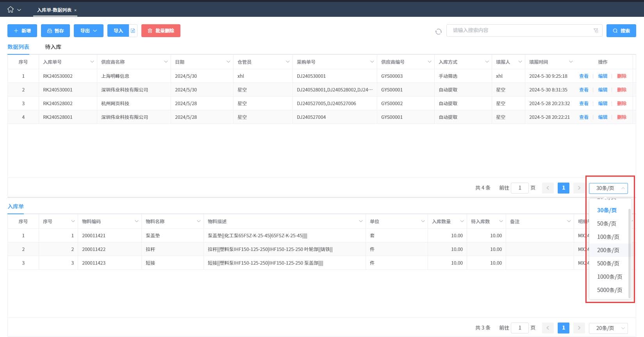Click 查看 for row RK240530002
Screen dimensions: 644x337
pyautogui.click(x=584, y=76)
